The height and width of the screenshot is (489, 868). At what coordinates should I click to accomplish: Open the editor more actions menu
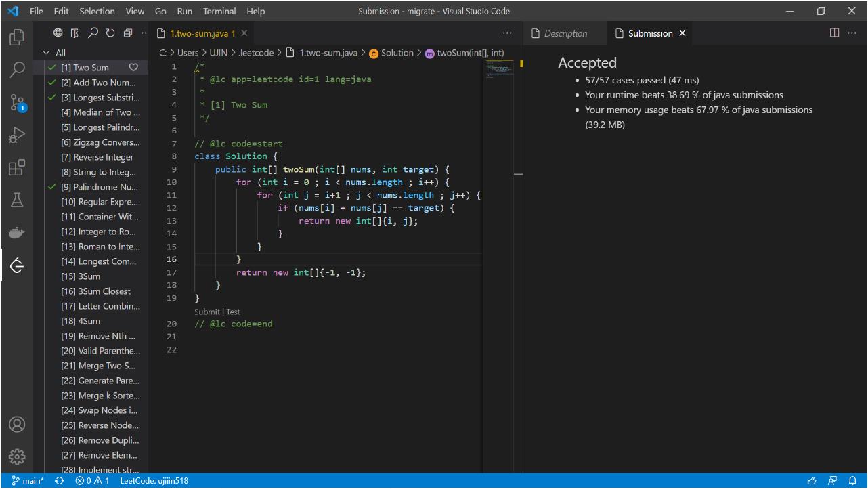(506, 33)
